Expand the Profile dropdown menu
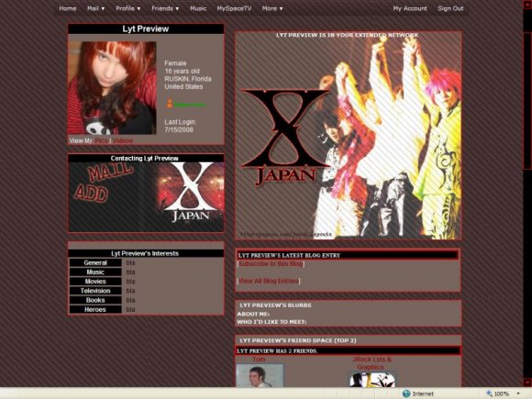The height and width of the screenshot is (399, 532). [x=127, y=8]
